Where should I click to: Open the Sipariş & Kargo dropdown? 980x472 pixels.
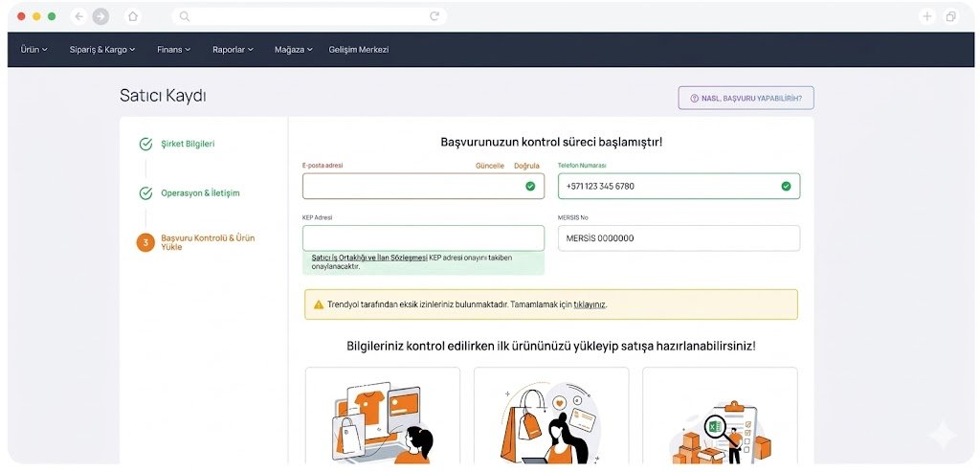(102, 50)
